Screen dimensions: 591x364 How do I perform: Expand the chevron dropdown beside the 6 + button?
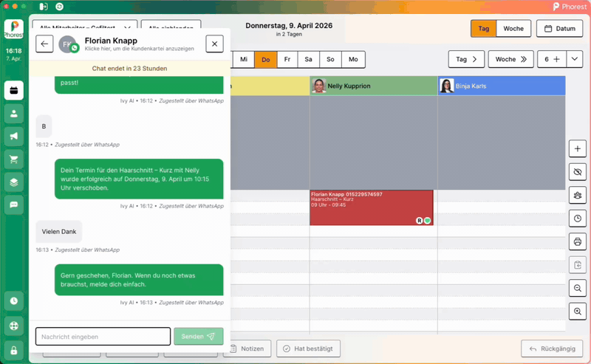[x=575, y=59]
